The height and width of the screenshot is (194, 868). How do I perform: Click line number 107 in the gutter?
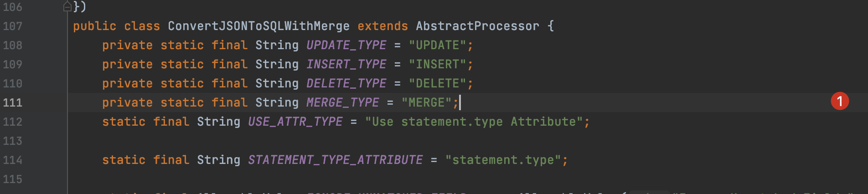point(13,26)
